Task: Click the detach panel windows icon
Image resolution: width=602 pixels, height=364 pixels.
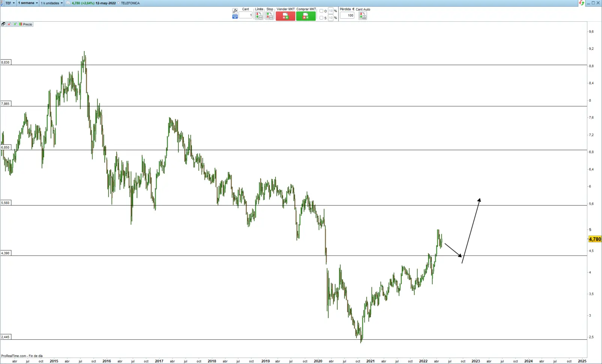Action: tap(3, 24)
